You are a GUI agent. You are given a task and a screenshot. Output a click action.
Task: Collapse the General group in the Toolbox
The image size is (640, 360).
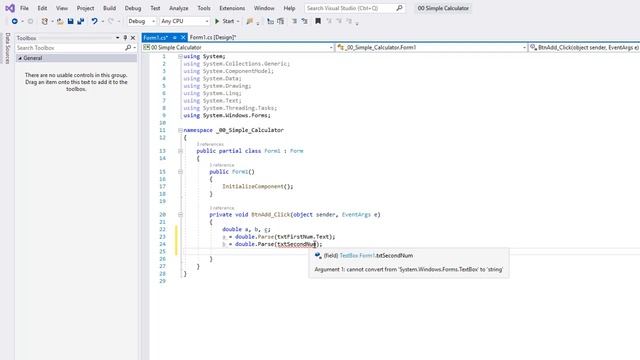coord(20,58)
